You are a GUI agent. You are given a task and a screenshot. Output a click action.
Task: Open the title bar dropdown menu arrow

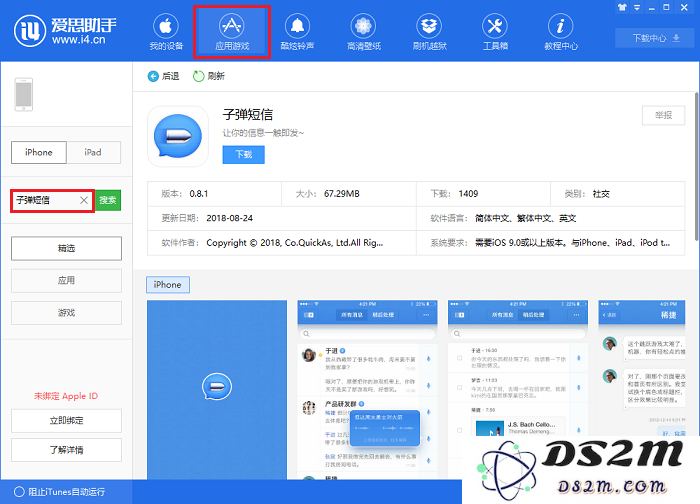coord(637,7)
